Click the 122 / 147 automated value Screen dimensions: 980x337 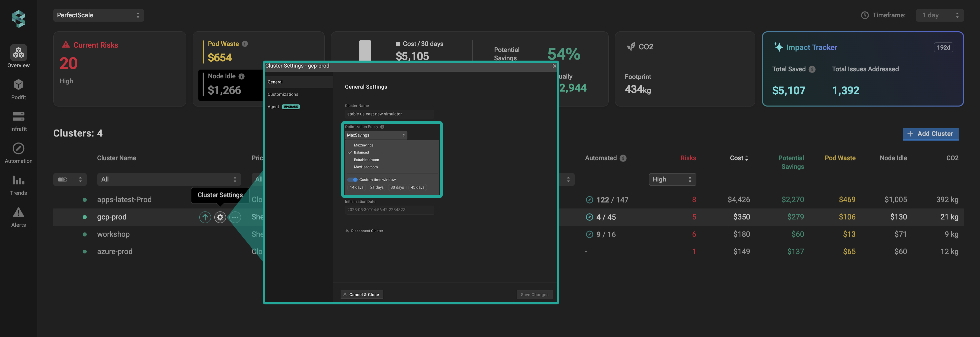click(x=612, y=200)
